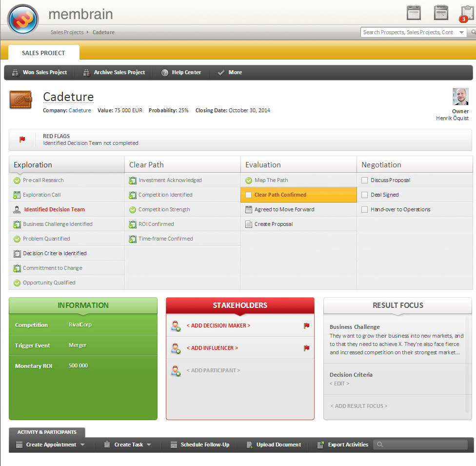Click the Result Focus panel scrollbar
Screen dimensions: 476x466
[x=467, y=365]
